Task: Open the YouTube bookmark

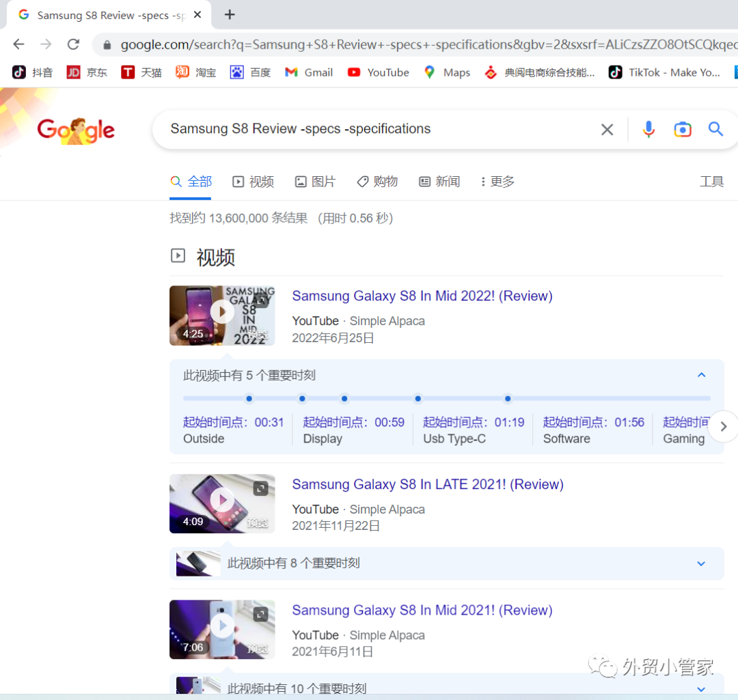Action: pos(379,72)
